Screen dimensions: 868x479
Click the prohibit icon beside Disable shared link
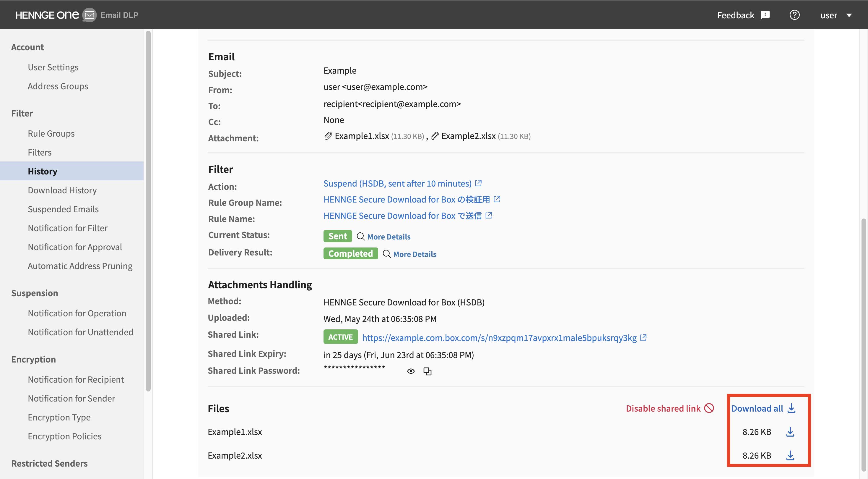[x=709, y=408]
